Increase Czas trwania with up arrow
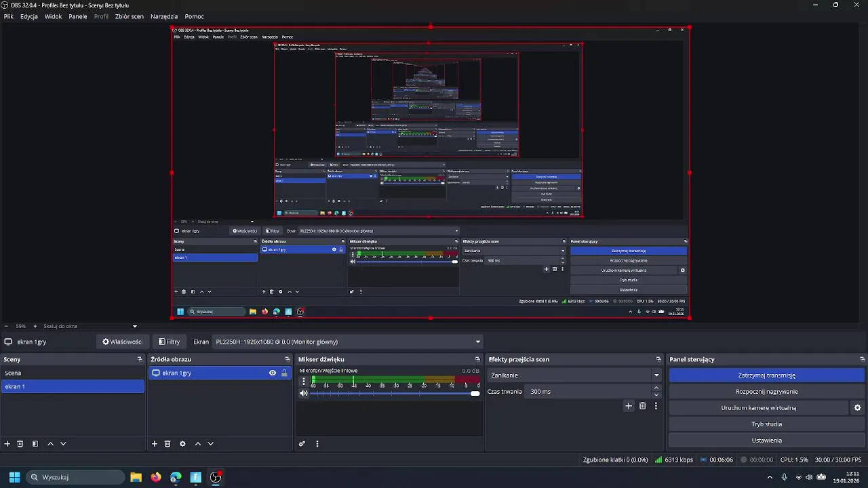Screen dimensions: 868x488 [x=656, y=388]
